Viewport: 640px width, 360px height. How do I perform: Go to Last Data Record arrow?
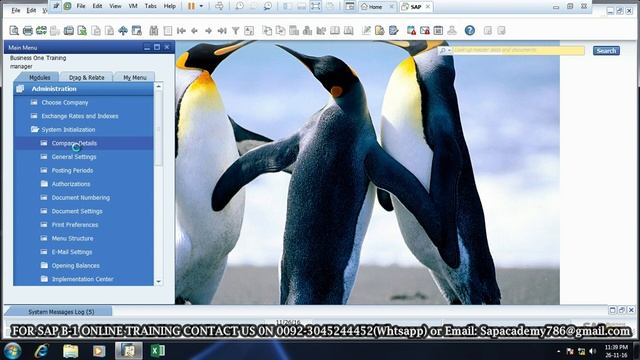[222, 31]
